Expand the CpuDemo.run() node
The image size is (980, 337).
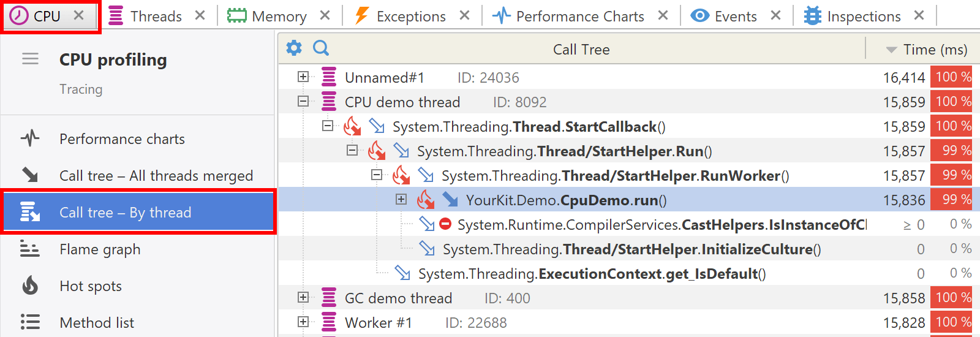click(401, 199)
